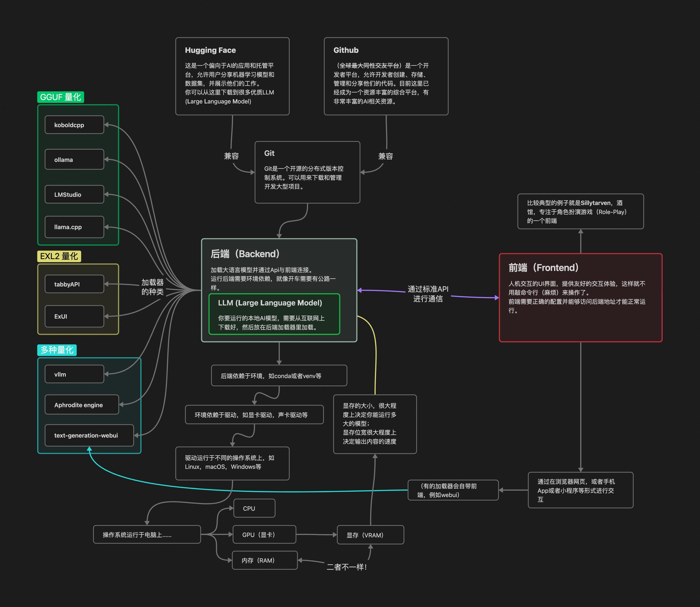This screenshot has width=700, height=607.
Task: Select the 有的加载器会自带前端 note node
Action: pos(453,490)
